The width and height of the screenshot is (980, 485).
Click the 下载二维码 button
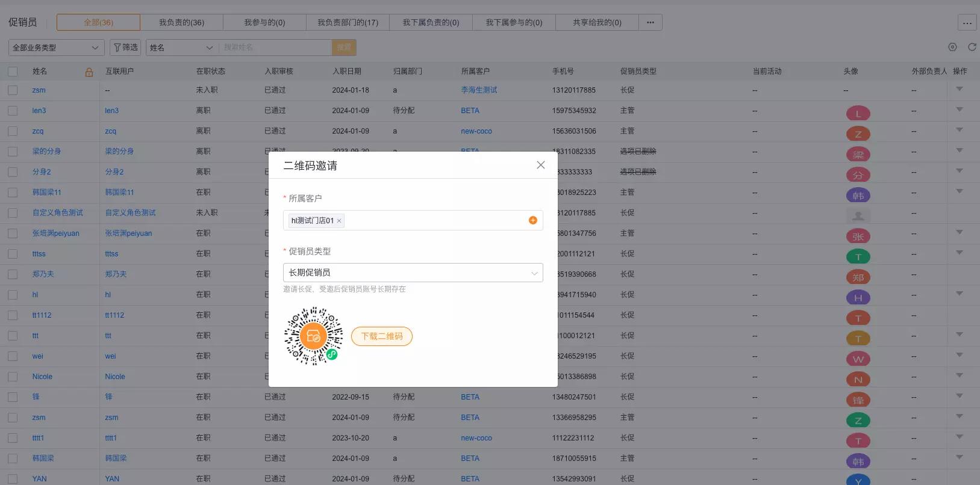pyautogui.click(x=382, y=336)
